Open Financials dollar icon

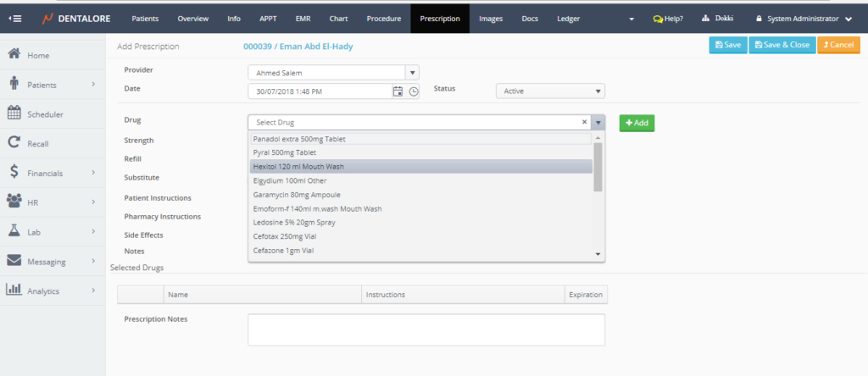(x=14, y=173)
